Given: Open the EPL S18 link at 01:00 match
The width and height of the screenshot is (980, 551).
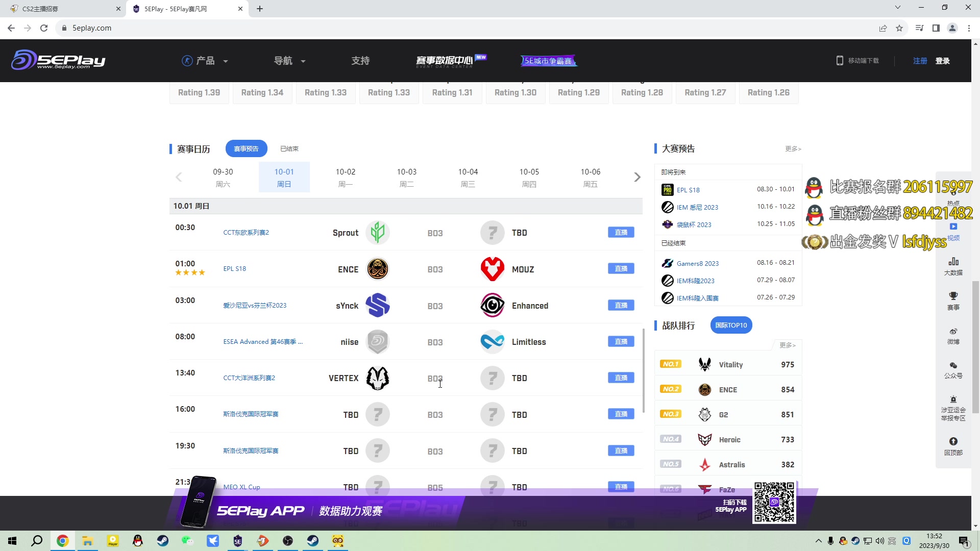Looking at the screenshot, I should point(234,268).
